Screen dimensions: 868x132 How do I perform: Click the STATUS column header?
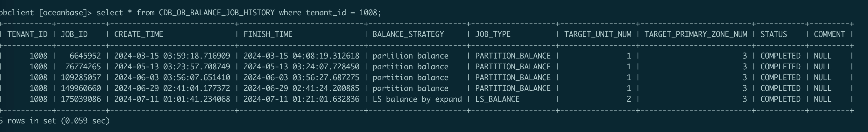pos(774,34)
